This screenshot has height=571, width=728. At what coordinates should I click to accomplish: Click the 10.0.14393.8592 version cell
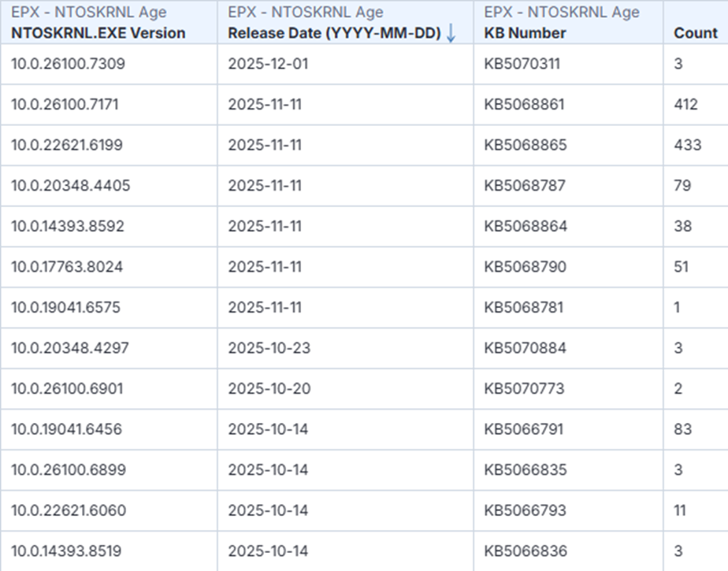click(x=68, y=226)
